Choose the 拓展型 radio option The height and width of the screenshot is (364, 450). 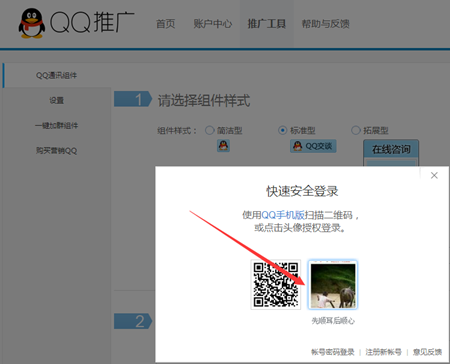coord(356,130)
